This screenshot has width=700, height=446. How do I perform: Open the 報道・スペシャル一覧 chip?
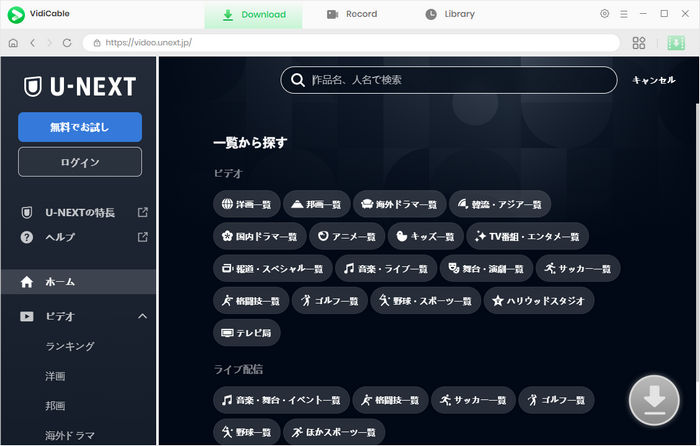click(273, 269)
